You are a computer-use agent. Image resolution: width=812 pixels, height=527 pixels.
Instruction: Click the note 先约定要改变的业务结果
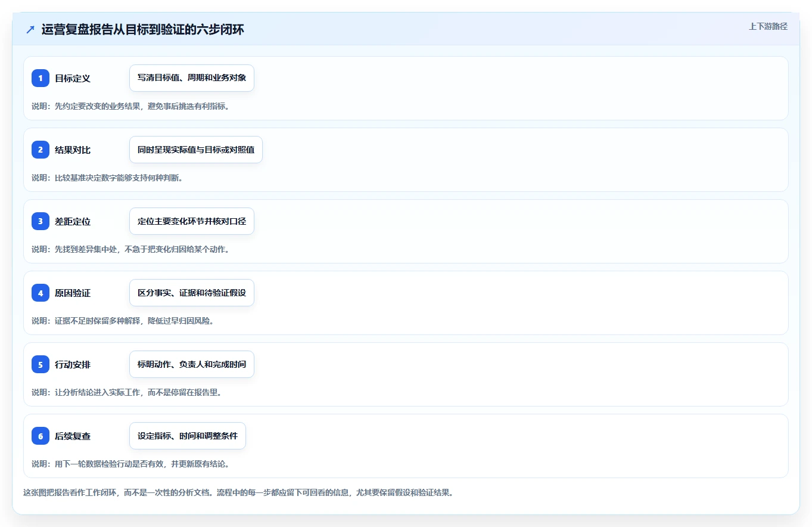130,106
